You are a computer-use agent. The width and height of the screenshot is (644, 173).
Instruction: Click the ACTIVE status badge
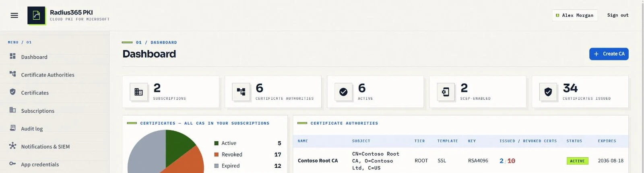[x=577, y=161]
